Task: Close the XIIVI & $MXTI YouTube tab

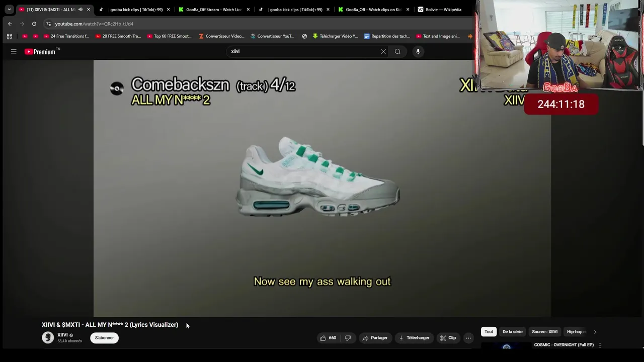Action: (x=89, y=10)
